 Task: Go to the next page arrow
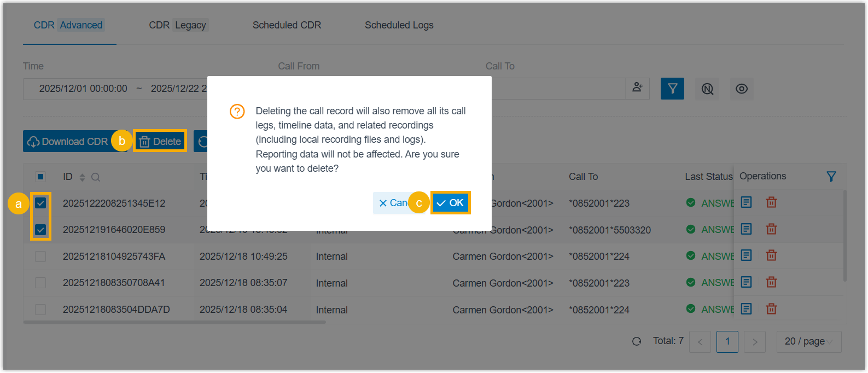click(755, 342)
